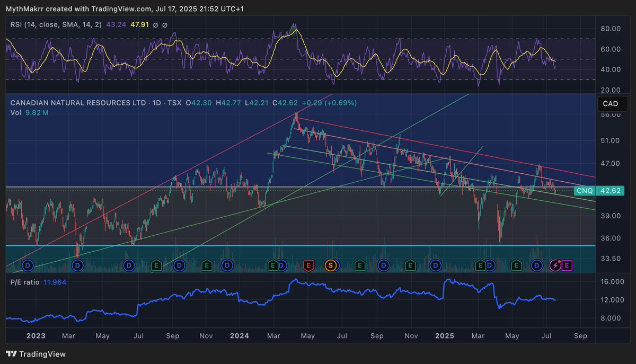Screen dimensions: 636x364
Task: Click the orange S split marker
Action: click(x=331, y=264)
